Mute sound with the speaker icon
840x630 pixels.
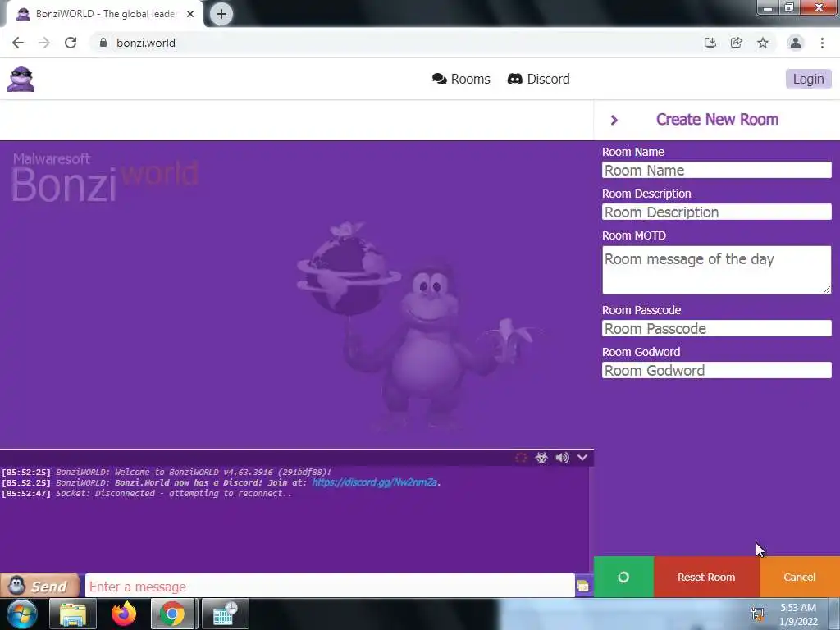[x=562, y=458]
